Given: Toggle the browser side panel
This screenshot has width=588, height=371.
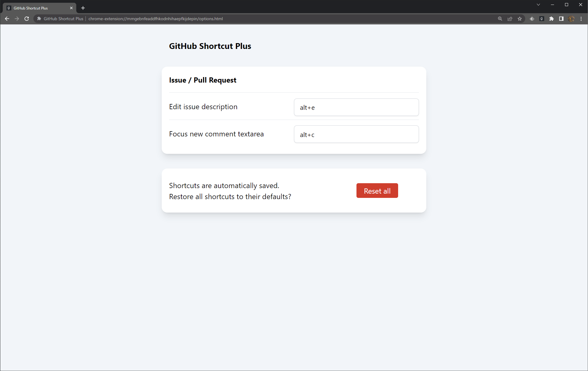Looking at the screenshot, I should coord(561,19).
